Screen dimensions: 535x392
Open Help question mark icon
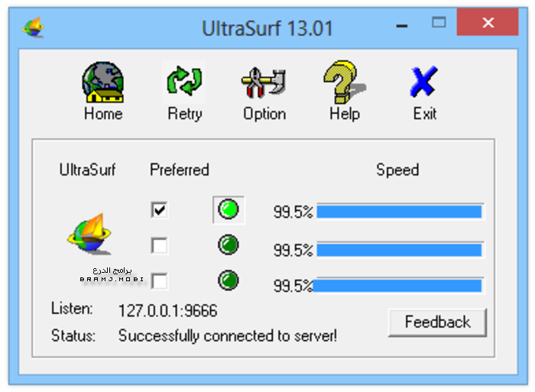344,83
